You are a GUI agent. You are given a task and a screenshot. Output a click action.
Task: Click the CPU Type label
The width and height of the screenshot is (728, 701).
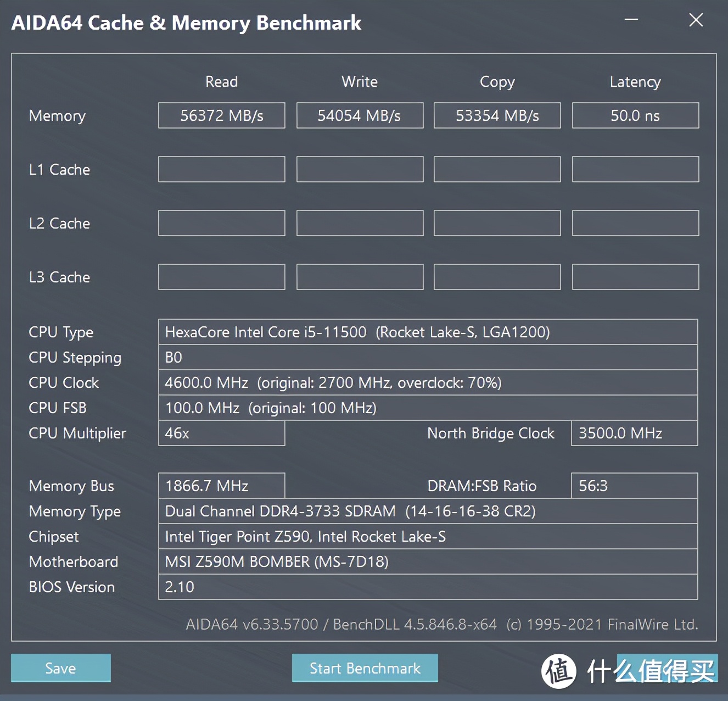pos(61,332)
